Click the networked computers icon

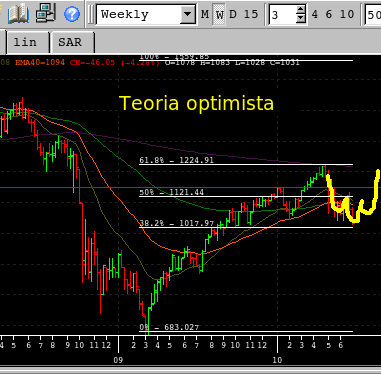45,13
